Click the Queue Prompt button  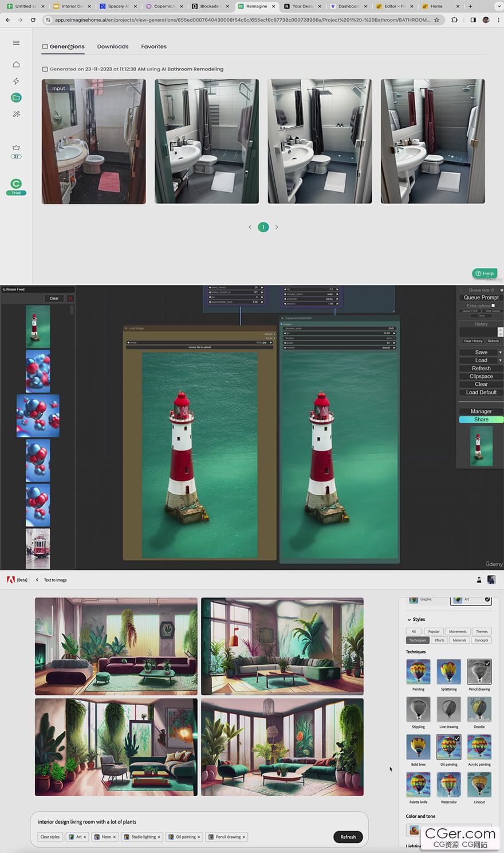[x=481, y=298]
